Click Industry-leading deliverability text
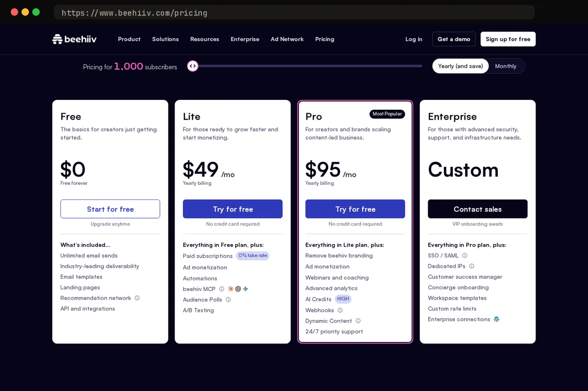This screenshot has width=588, height=391. pyautogui.click(x=99, y=266)
